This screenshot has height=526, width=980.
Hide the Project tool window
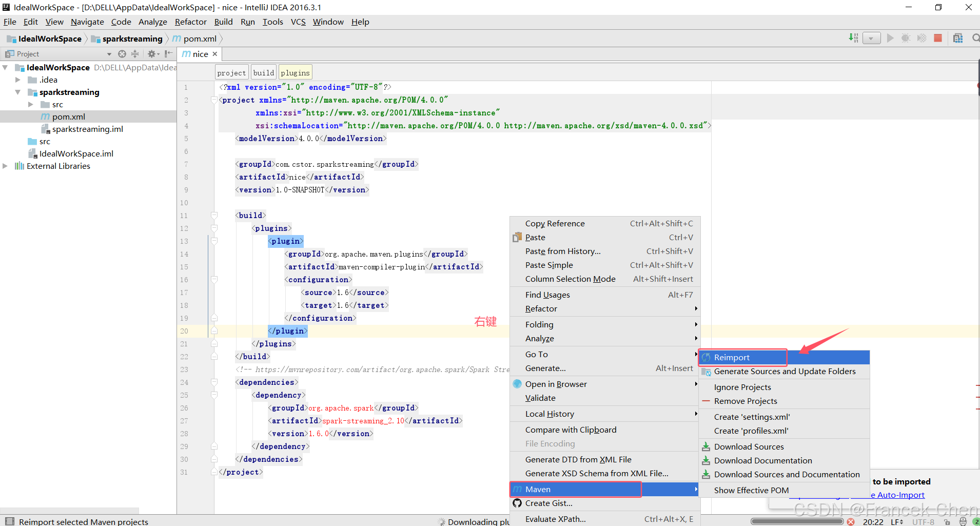click(168, 54)
